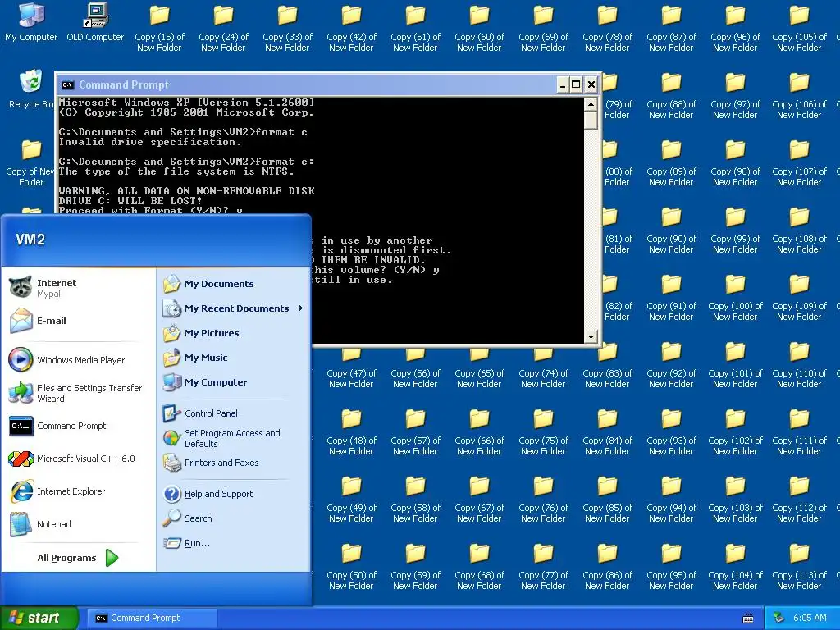
Task: Select My Computer desktop icon
Action: click(31, 23)
